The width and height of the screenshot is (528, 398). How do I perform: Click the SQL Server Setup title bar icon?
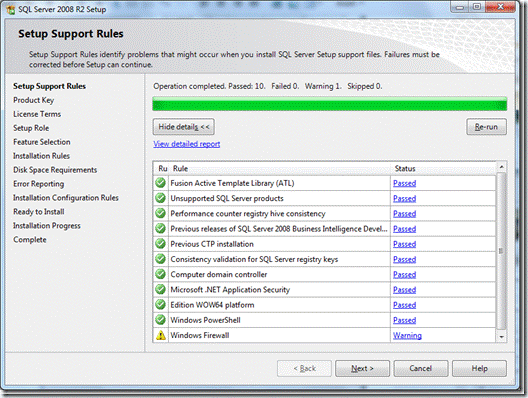11,9
